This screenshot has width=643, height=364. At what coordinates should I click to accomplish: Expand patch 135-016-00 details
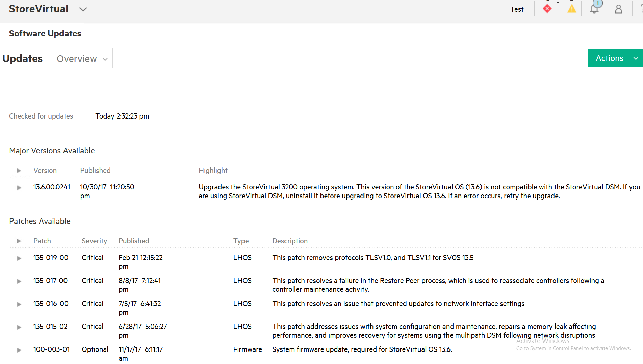click(19, 304)
